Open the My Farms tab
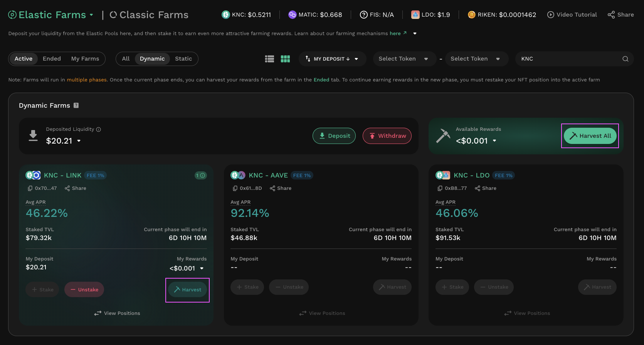This screenshot has height=345, width=644. 85,59
